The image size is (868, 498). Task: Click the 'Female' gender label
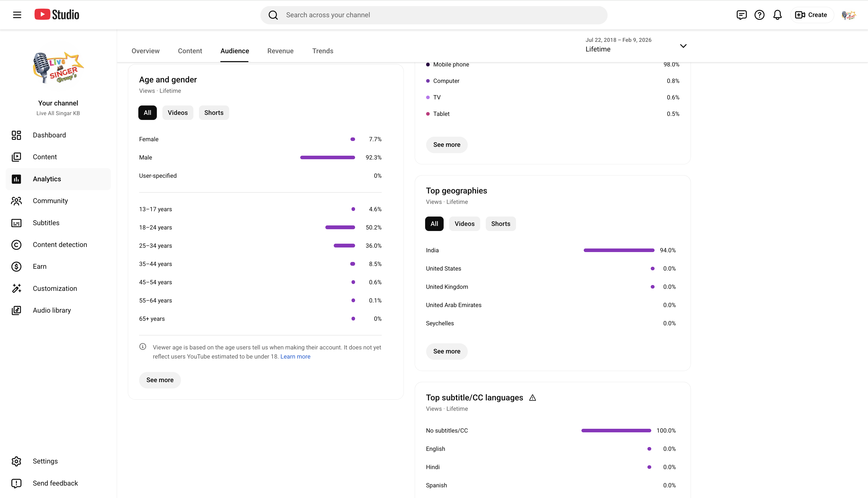(148, 139)
